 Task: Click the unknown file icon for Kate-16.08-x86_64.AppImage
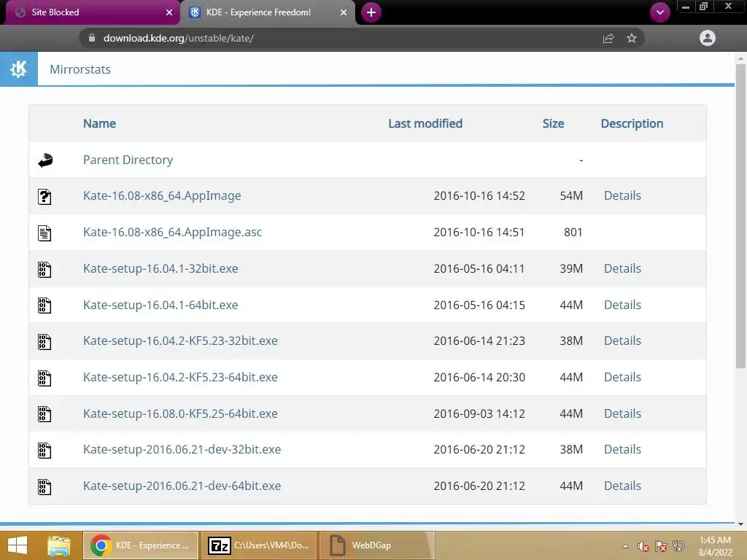44,196
